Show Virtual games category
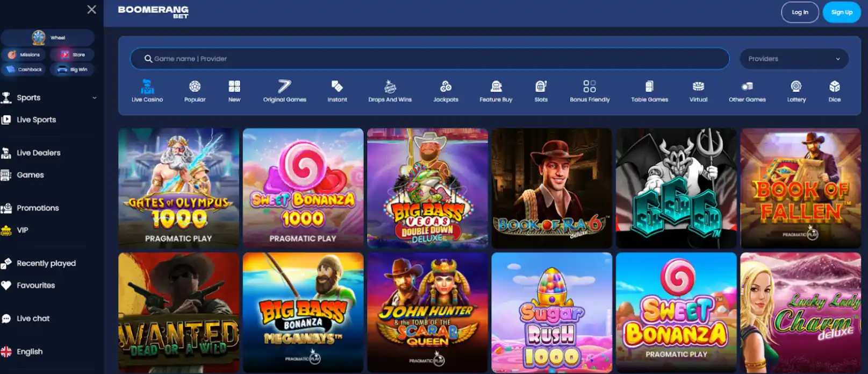The image size is (868, 374). click(x=698, y=90)
